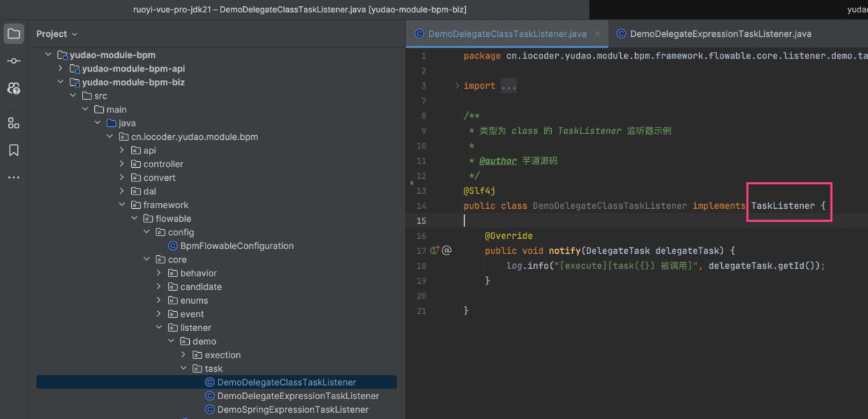Open the Project tool window icon
This screenshot has width=868, height=419.
14,33
